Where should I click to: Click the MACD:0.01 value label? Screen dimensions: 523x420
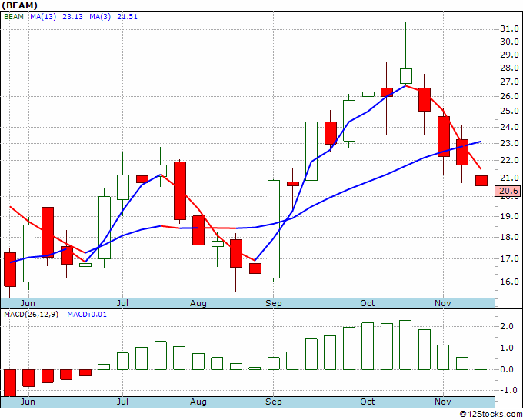87,315
